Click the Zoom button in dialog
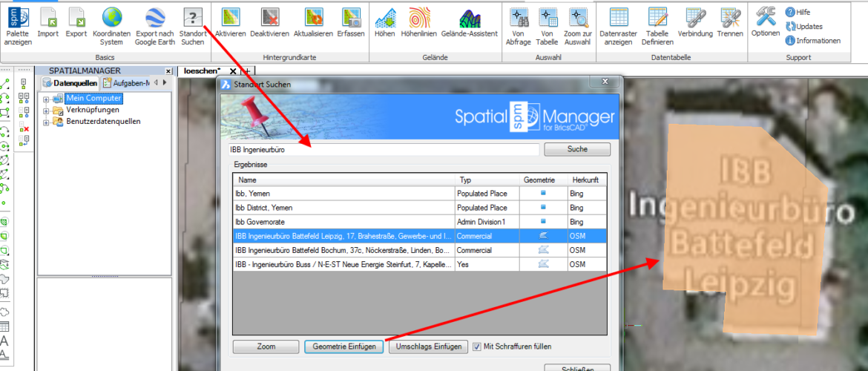This screenshot has height=371, width=868. (266, 347)
